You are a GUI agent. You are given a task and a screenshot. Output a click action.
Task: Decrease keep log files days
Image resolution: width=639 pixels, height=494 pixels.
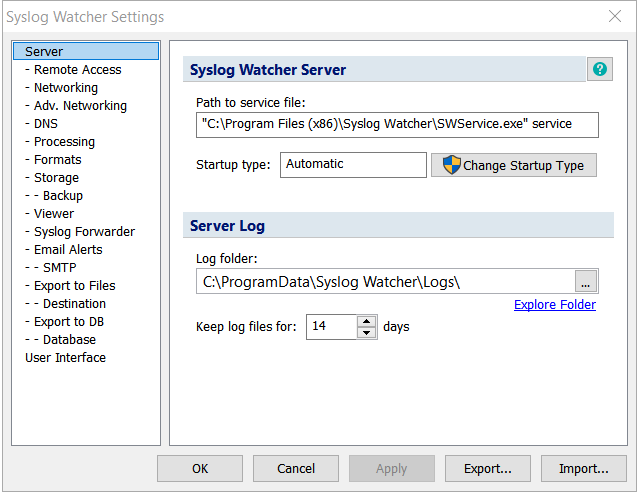pyautogui.click(x=367, y=333)
